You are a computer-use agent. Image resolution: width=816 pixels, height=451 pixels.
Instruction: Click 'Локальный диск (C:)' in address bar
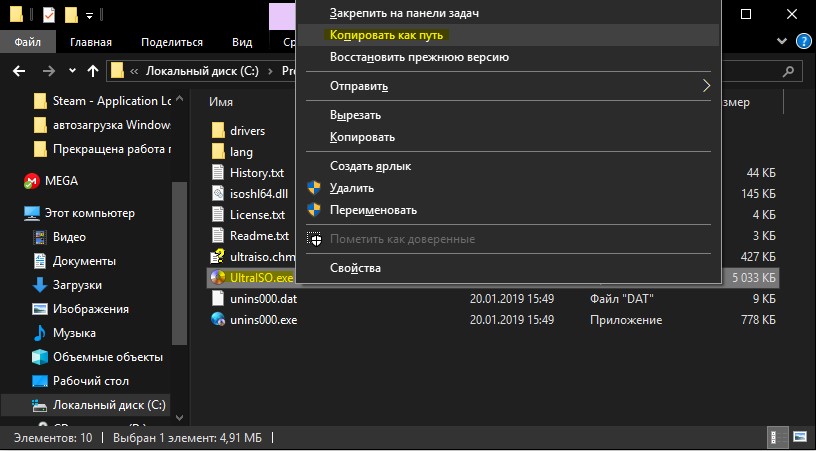point(202,71)
